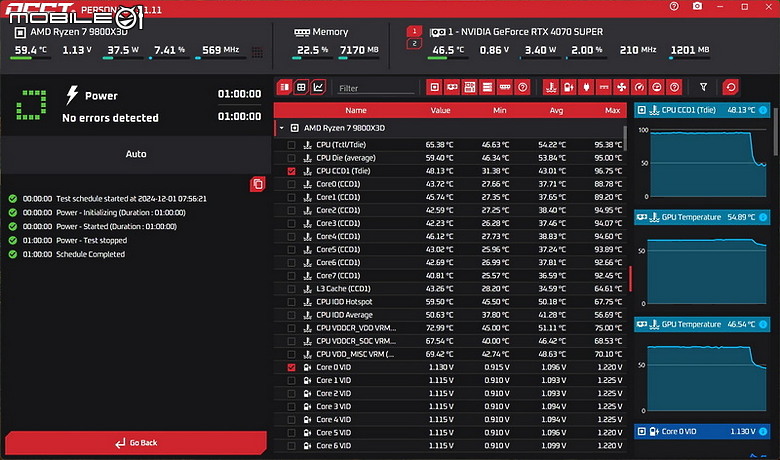Click the 'Power - Test stopped' log entry
780x460 pixels.
coord(92,240)
